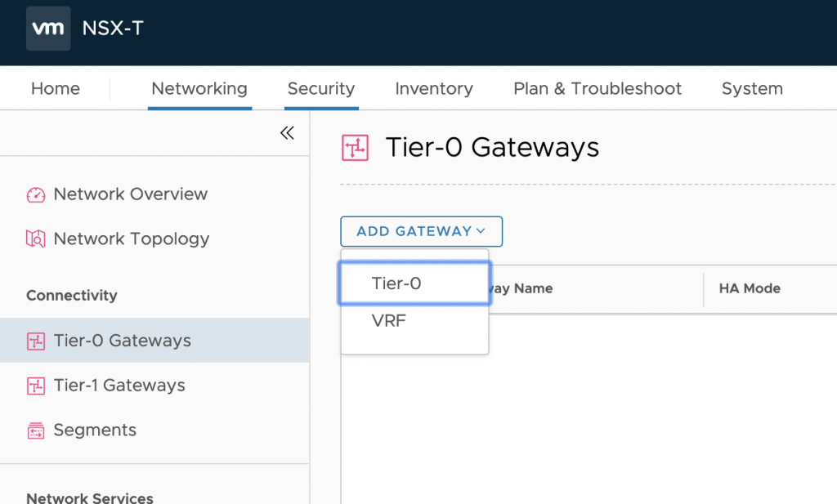Image resolution: width=837 pixels, height=504 pixels.
Task: Sort by HA Mode column header
Action: 750,288
